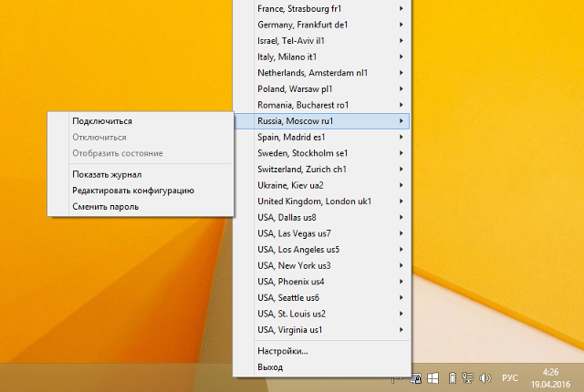Click Выход to exit OpenVPN
The width and height of the screenshot is (584, 392).
tap(322, 367)
